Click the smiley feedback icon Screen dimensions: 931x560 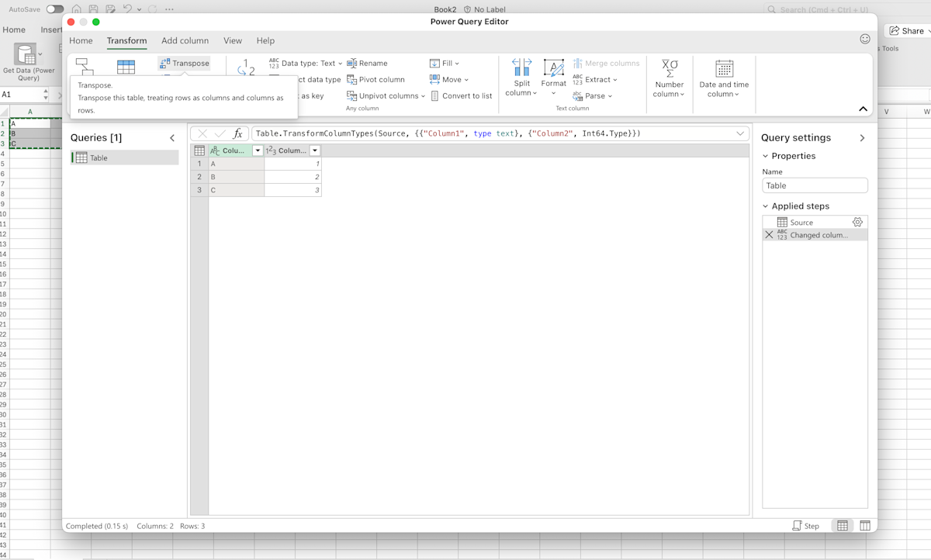click(865, 38)
